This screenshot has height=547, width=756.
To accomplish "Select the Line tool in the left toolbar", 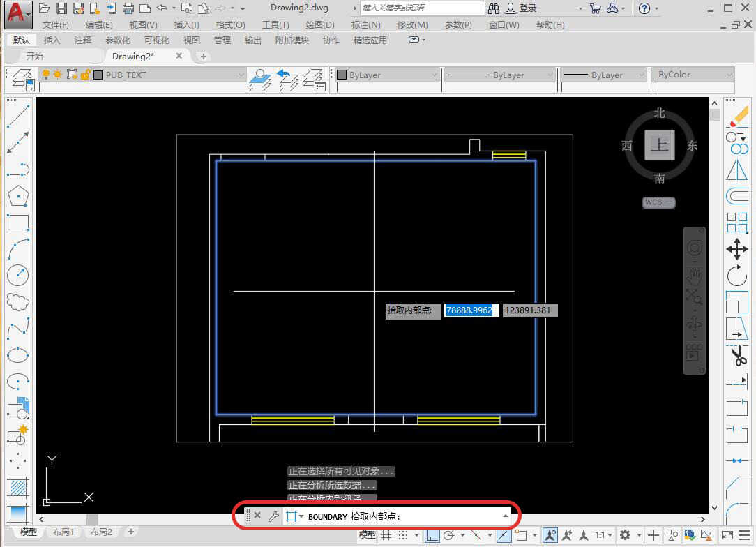I will point(18,117).
